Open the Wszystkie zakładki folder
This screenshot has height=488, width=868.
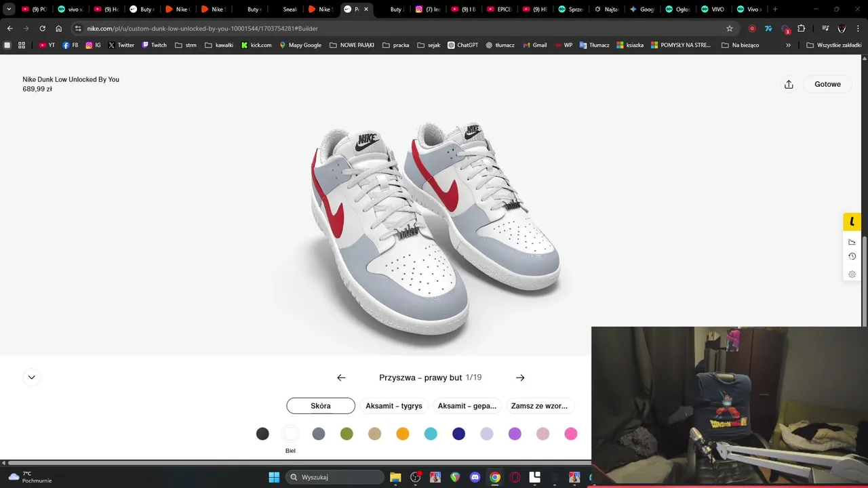834,45
